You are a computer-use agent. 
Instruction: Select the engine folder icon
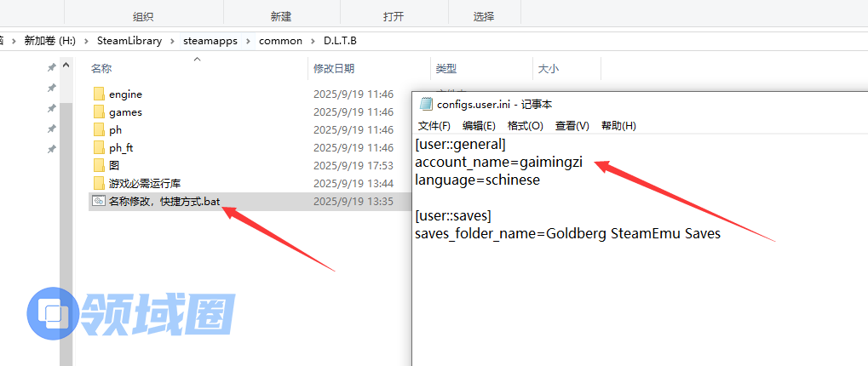[x=99, y=94]
